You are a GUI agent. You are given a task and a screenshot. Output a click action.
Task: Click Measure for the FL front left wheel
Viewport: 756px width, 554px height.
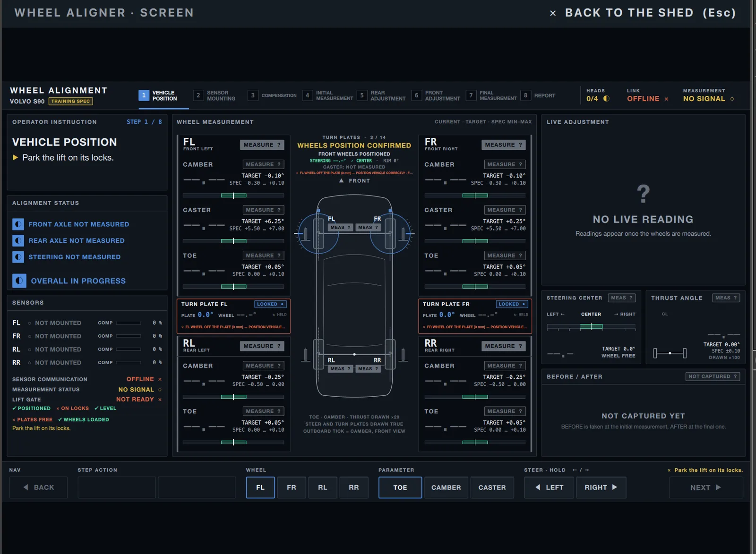[262, 145]
